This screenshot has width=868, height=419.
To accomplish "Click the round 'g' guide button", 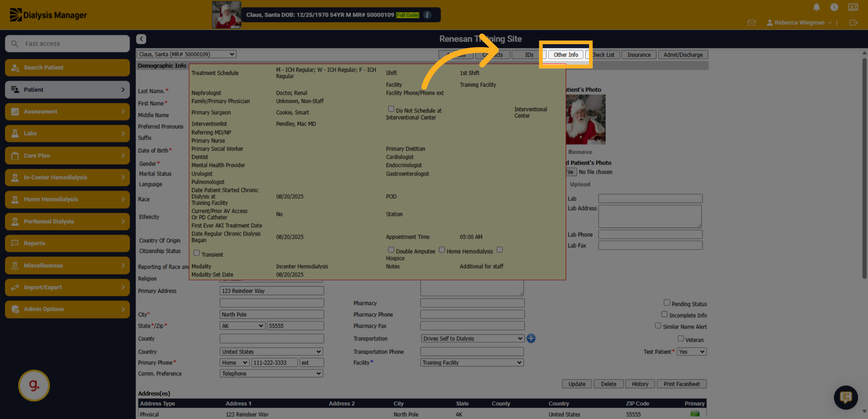I will [34, 385].
